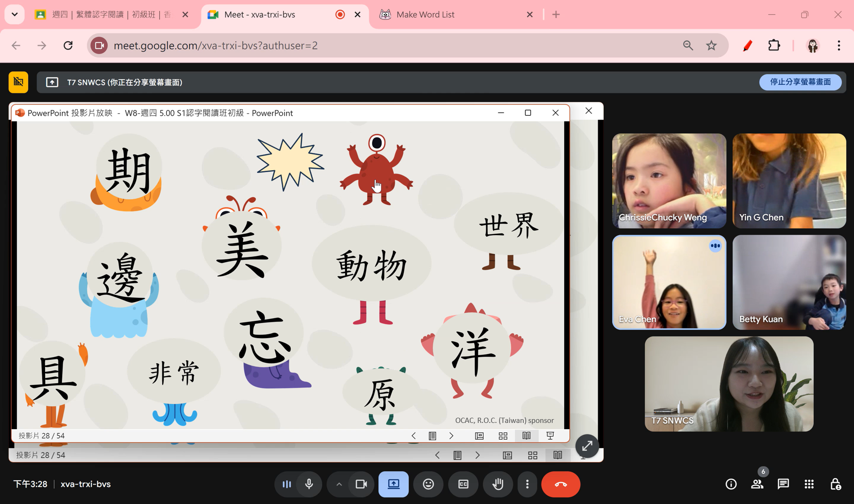Open the Meet activities grid icon
This screenshot has height=504, width=854.
(809, 484)
